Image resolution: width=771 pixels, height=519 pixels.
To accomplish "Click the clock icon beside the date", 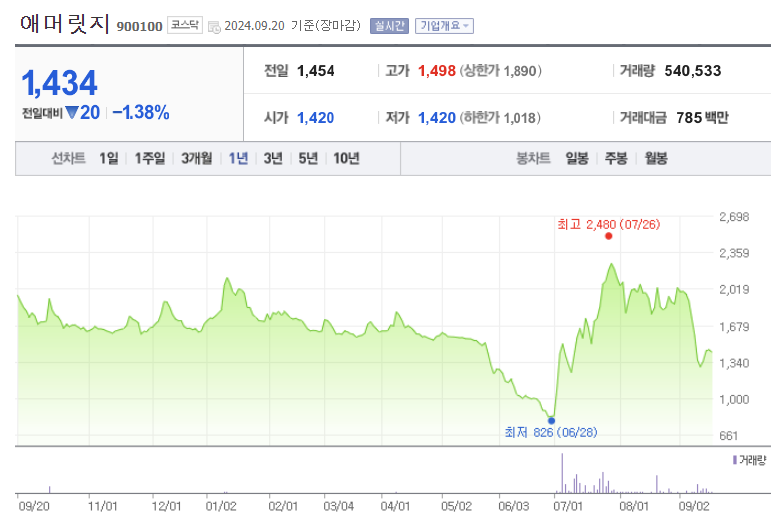I will tap(214, 27).
